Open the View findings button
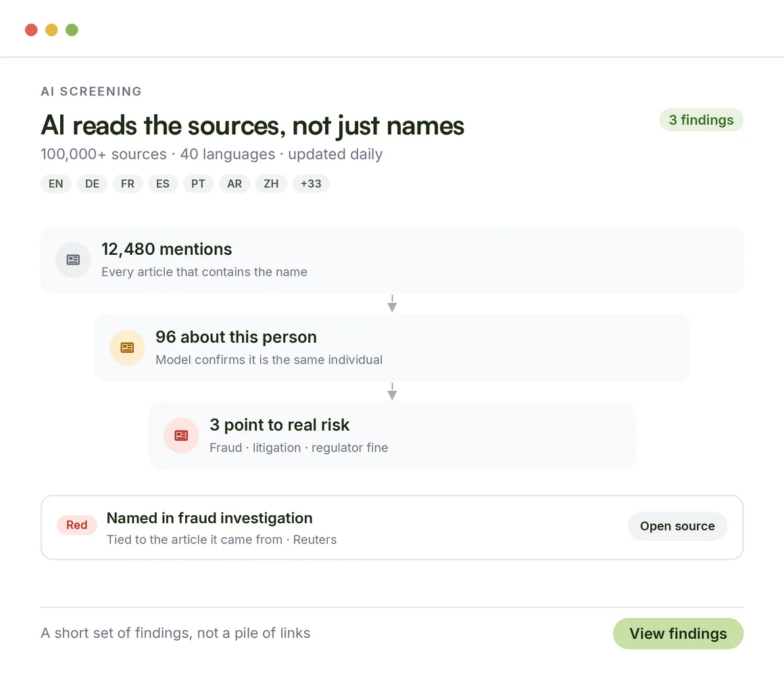 [678, 633]
